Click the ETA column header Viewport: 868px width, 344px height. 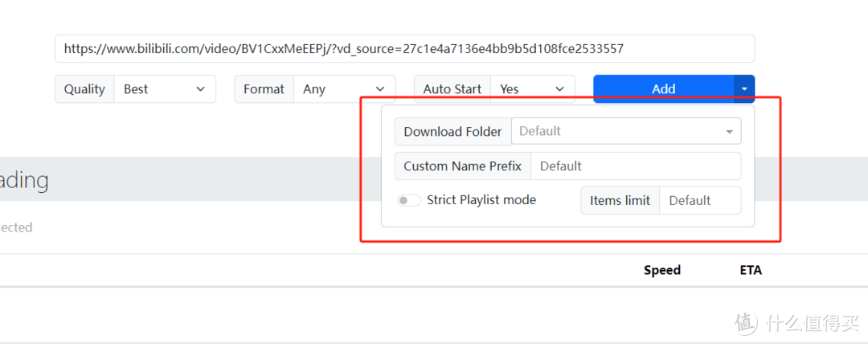(x=751, y=270)
